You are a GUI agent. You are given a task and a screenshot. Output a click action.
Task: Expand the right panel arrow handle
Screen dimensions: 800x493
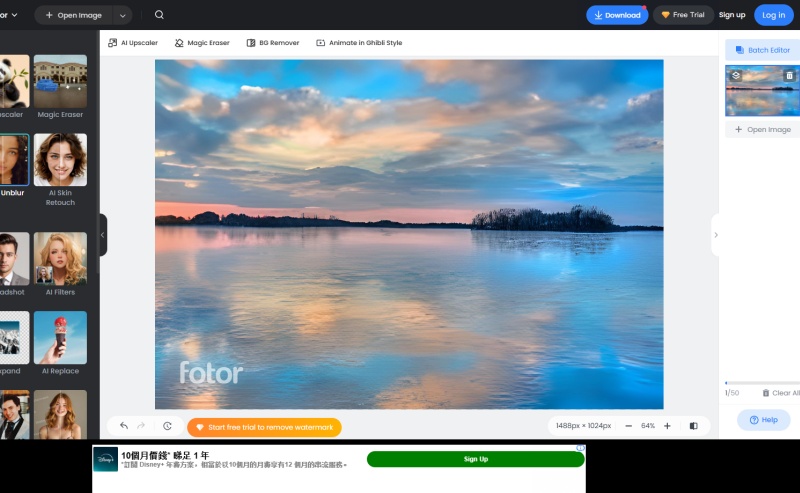(715, 235)
